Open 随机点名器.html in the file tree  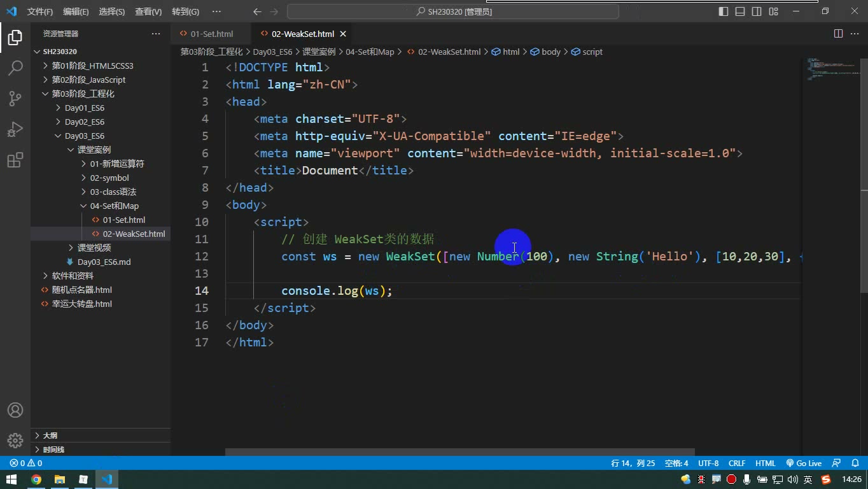click(81, 290)
